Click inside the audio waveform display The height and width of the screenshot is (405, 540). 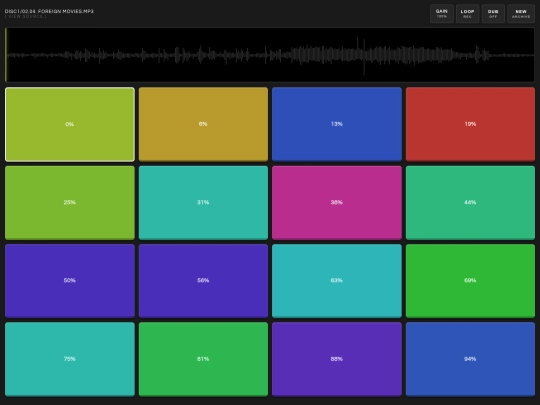tap(270, 55)
